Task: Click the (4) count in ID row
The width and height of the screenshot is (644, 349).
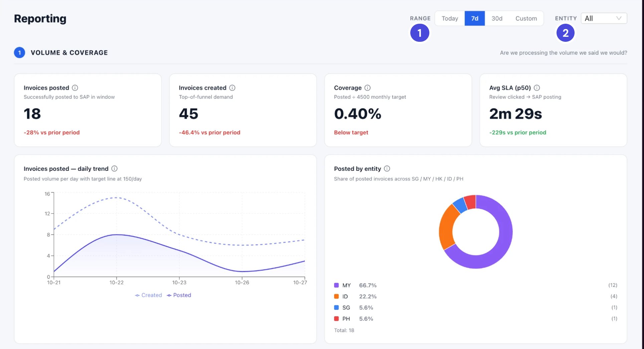Action: click(614, 296)
